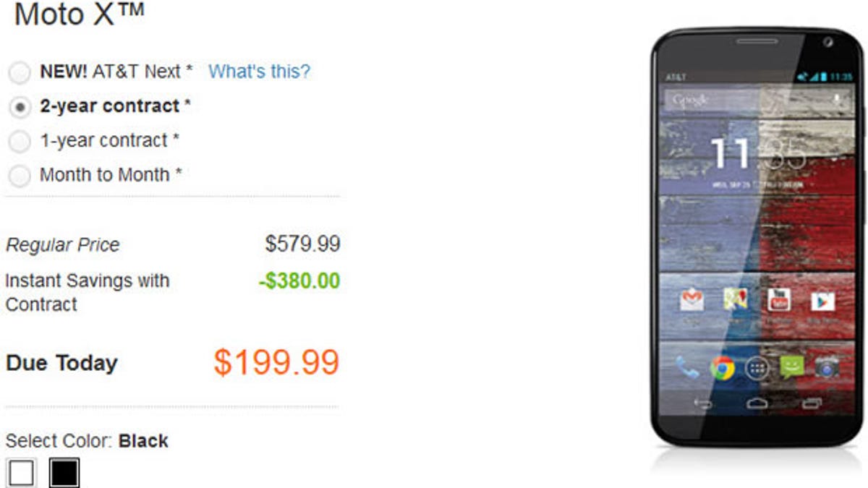Open the Google Maps app icon

pyautogui.click(x=735, y=300)
